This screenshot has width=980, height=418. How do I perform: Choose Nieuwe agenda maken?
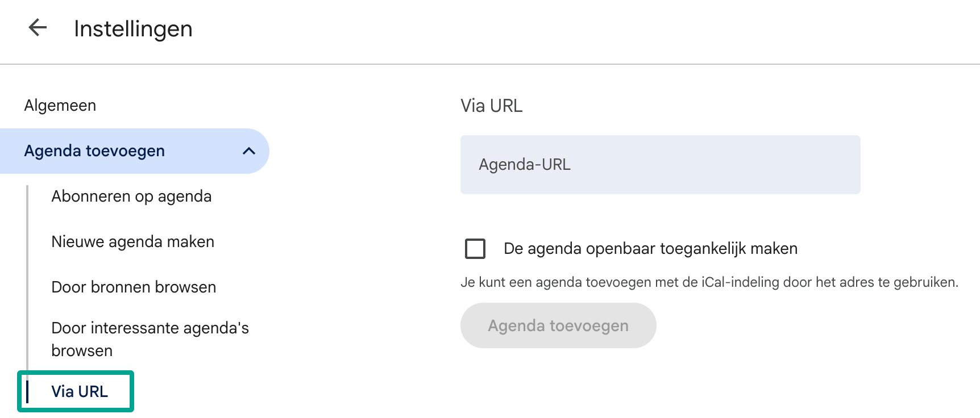click(132, 242)
